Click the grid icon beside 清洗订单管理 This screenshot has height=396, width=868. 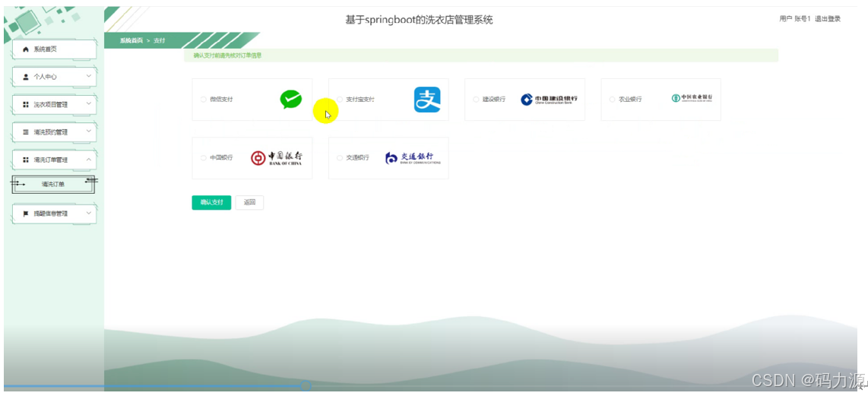click(x=26, y=160)
